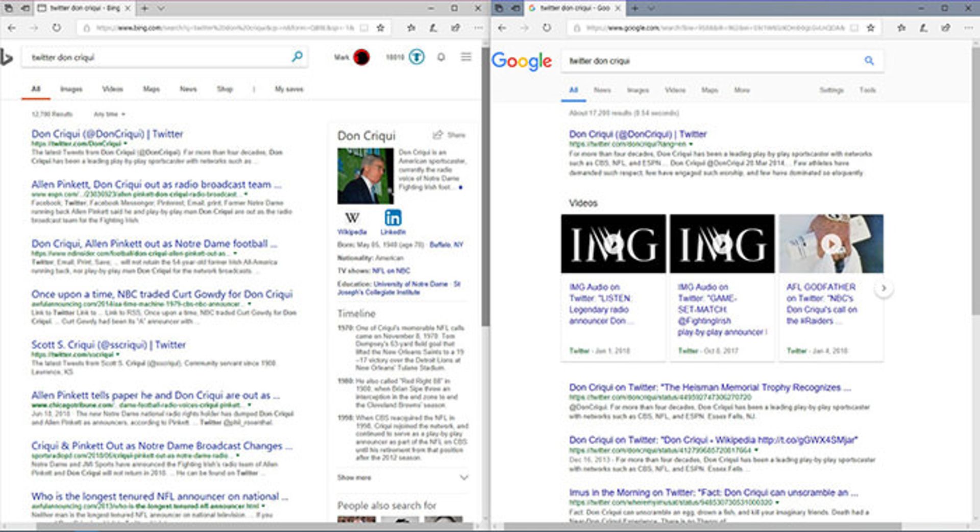This screenshot has height=532, width=980.
Task: Open the Bing rewards medal icon
Action: pyautogui.click(x=416, y=57)
